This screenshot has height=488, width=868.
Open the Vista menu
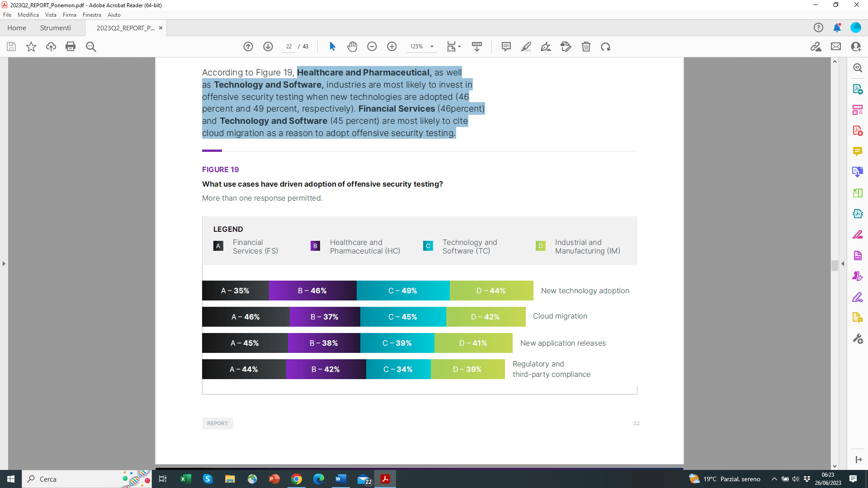51,15
